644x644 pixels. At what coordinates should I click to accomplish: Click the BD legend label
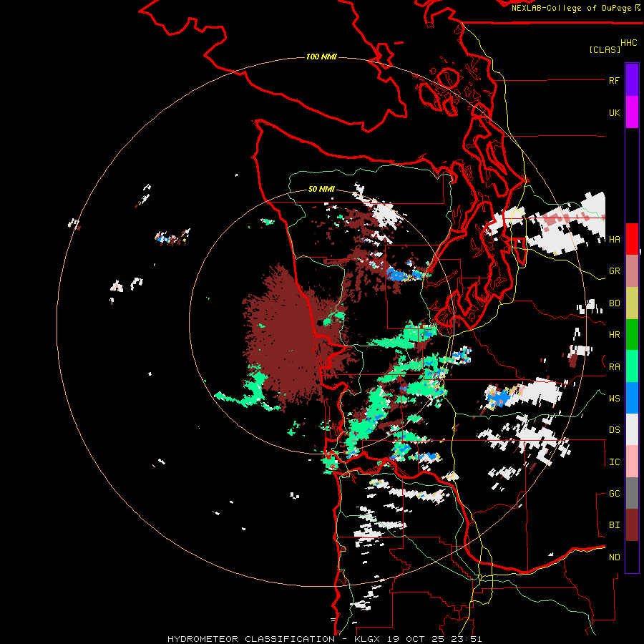pyautogui.click(x=614, y=303)
